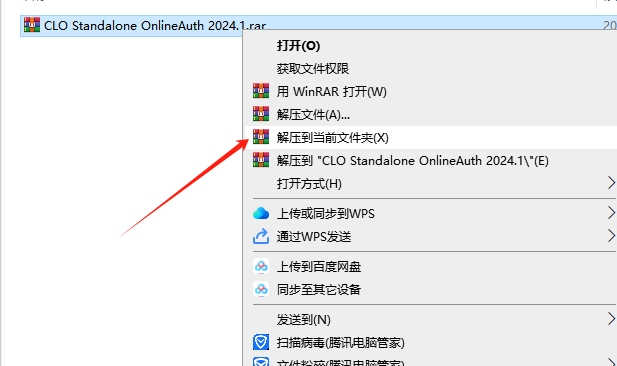Viewport: 617px width, 366px height.
Task: Open the 打开方式(H) submenu
Action: coord(309,184)
